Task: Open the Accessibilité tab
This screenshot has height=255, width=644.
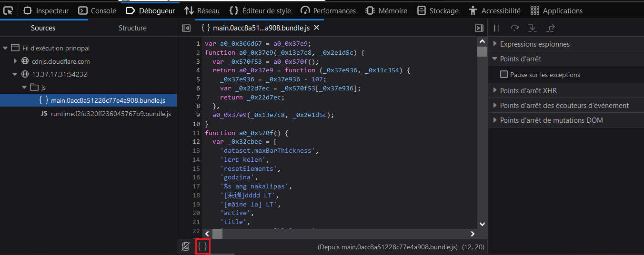Action: point(494,10)
